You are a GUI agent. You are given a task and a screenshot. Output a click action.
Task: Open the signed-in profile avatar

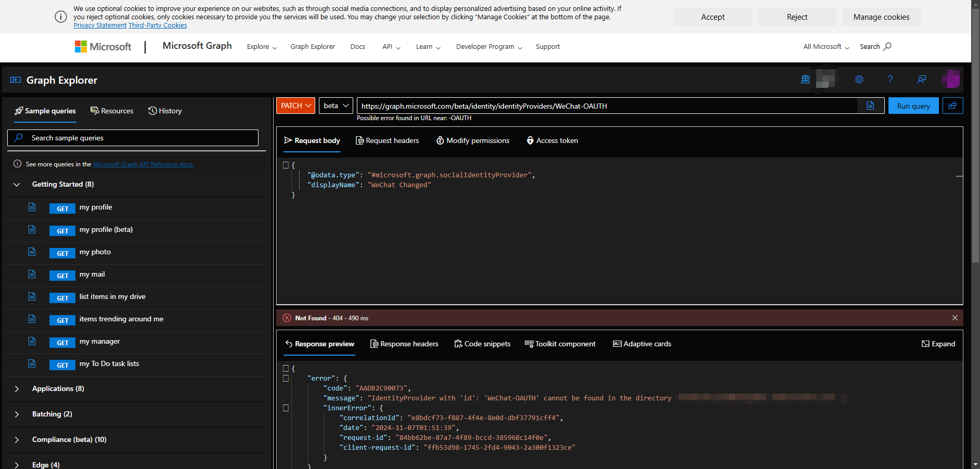click(951, 79)
